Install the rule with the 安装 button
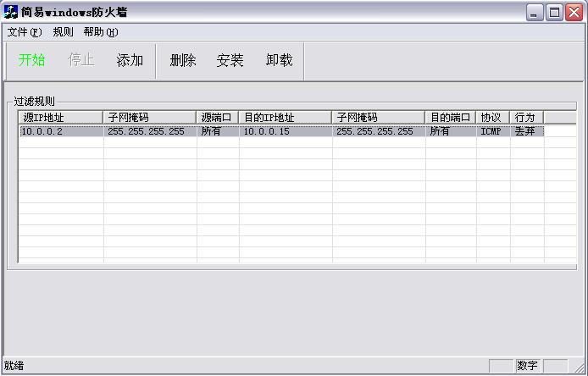Viewport: 588px width, 376px height. pos(230,60)
